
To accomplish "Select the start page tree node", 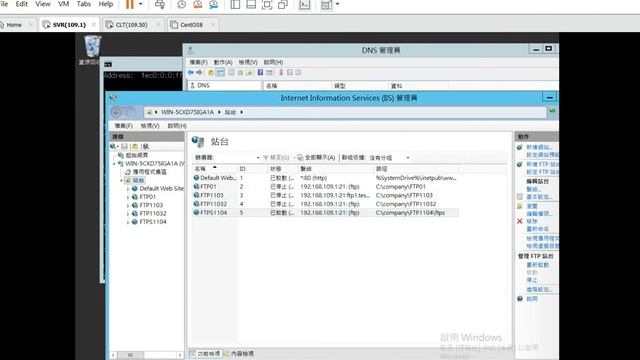I will click(x=136, y=155).
